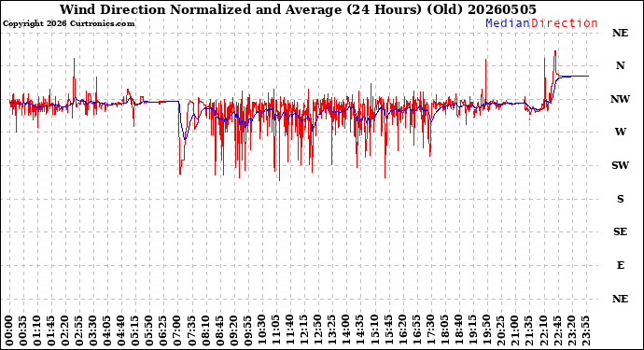
Task: Click the 12:15 time axis label
Action: [303, 330]
